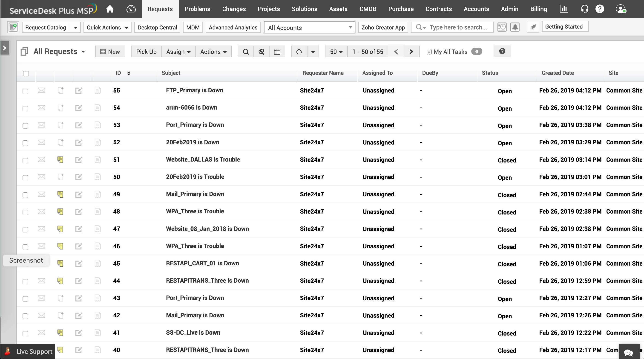
Task: Open the notifications bell icon
Action: 515,27
